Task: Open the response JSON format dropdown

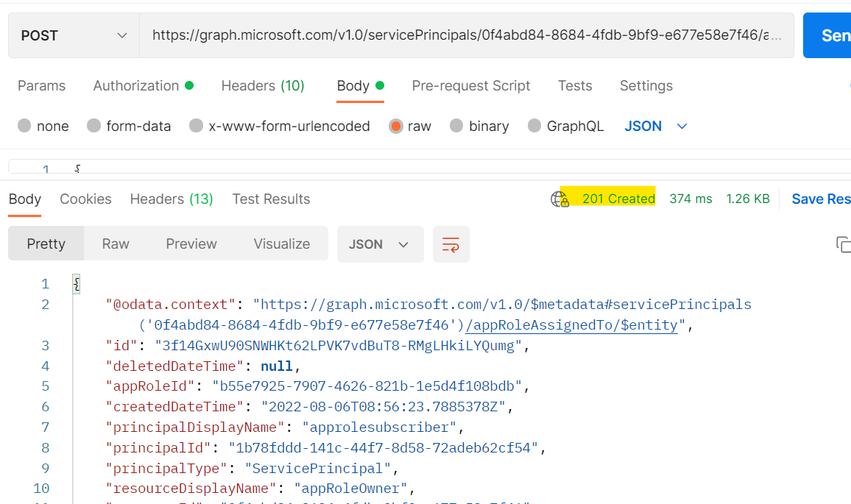Action: [380, 244]
